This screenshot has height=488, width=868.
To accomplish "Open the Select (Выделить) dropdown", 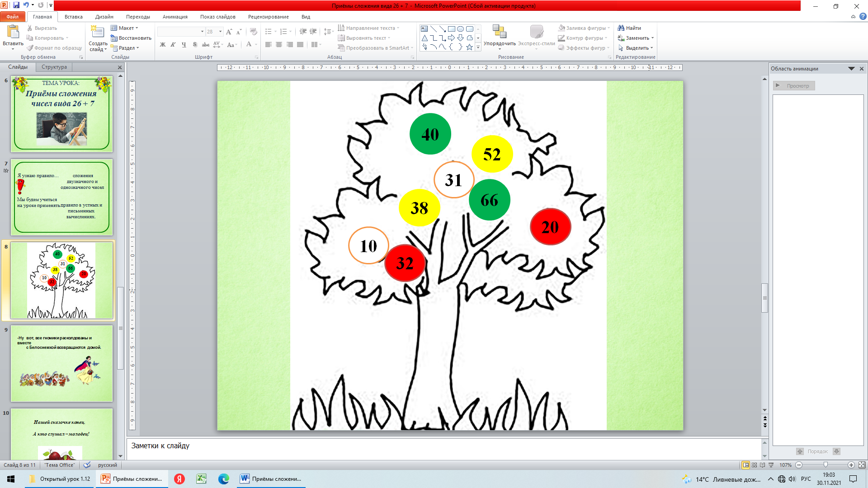I will [637, 48].
